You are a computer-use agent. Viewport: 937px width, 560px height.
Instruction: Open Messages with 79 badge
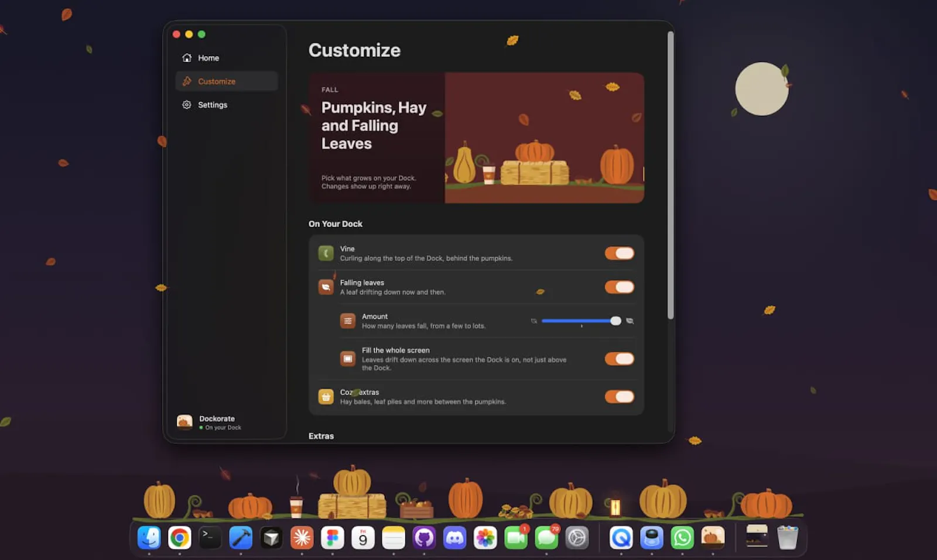pos(546,537)
